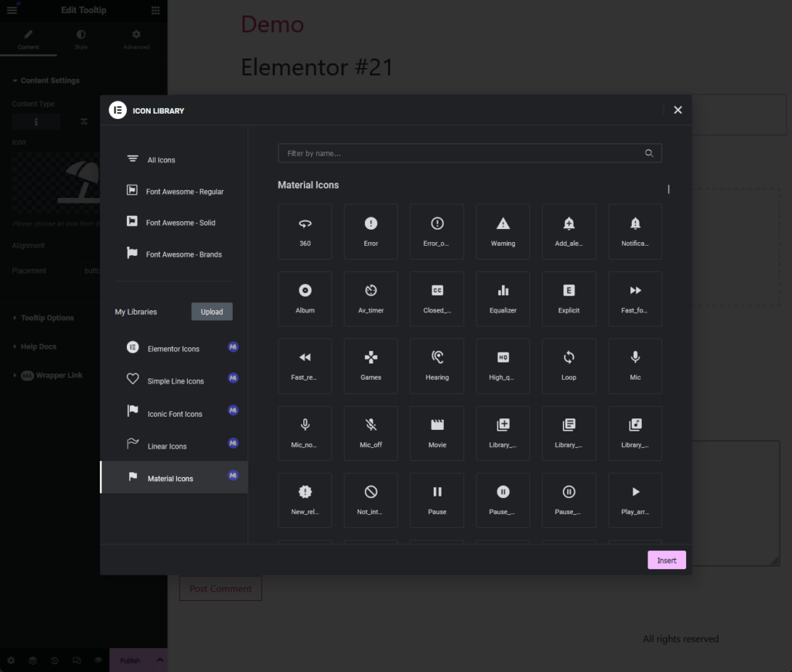Switch to the Advanced tab
The height and width of the screenshot is (672, 792).
point(136,39)
